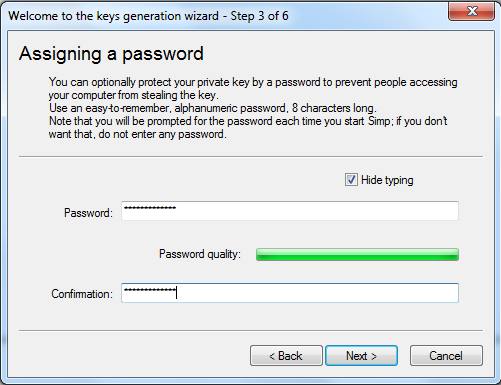The height and width of the screenshot is (385, 501).
Task: Close the wizard with the red X
Action: pos(471,11)
